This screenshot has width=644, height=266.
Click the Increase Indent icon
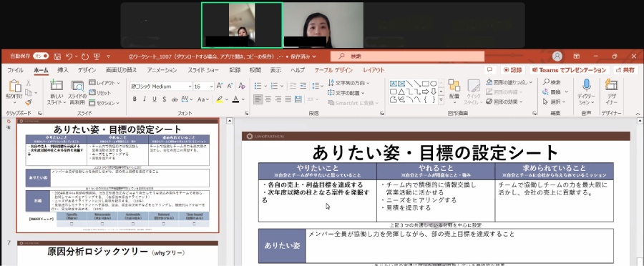tap(303, 86)
